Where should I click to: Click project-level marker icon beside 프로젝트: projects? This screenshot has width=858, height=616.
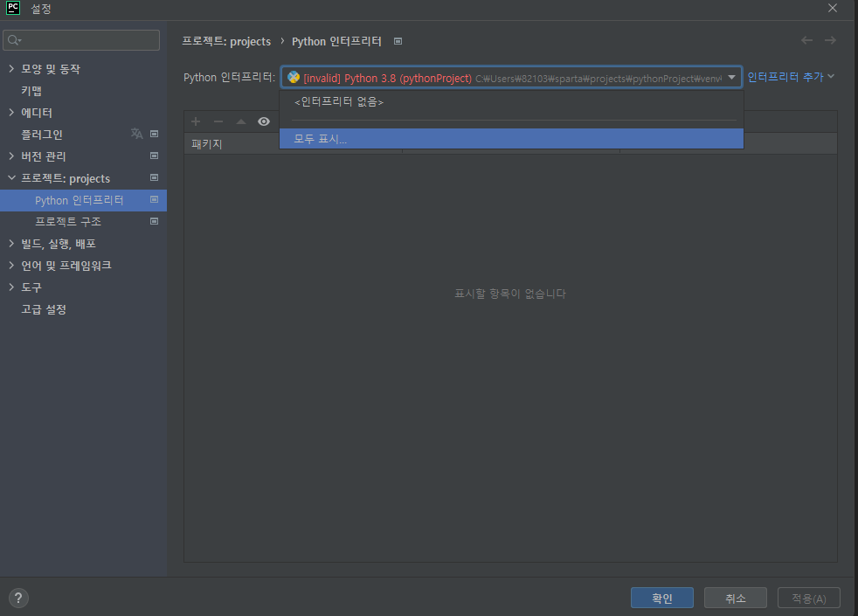(155, 177)
